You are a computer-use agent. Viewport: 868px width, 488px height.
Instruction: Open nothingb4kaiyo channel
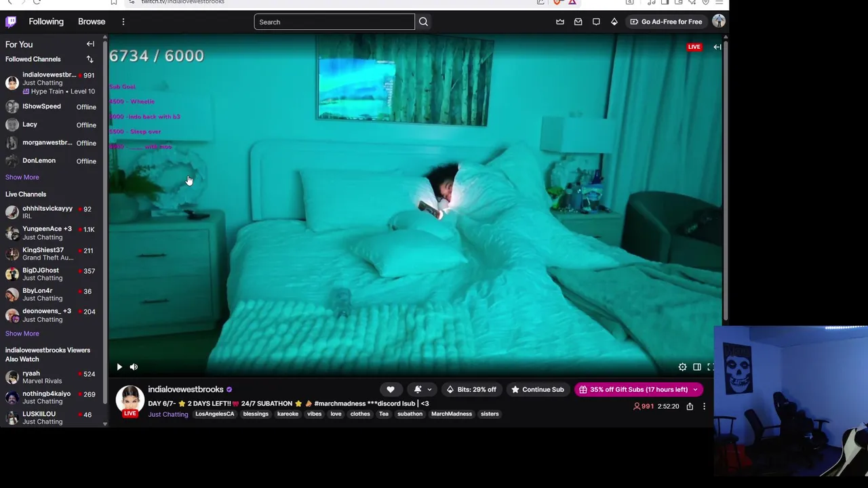(x=52, y=397)
